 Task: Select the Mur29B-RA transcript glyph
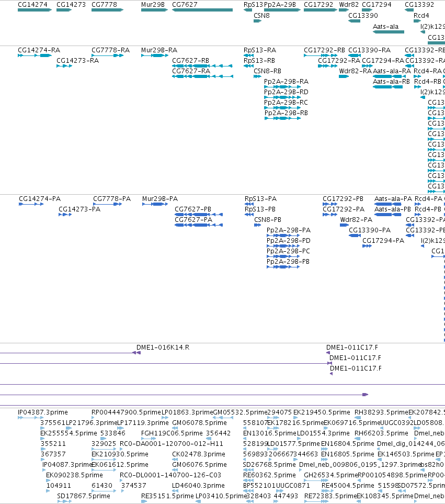[155, 55]
